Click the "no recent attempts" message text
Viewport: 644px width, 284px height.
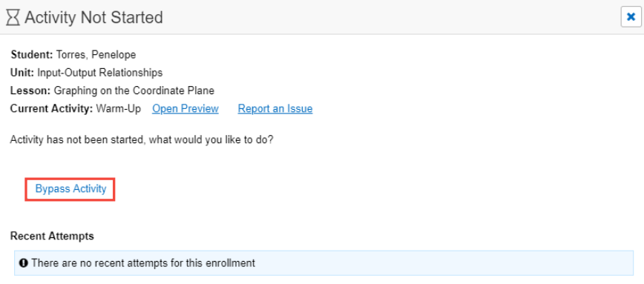click(x=143, y=262)
